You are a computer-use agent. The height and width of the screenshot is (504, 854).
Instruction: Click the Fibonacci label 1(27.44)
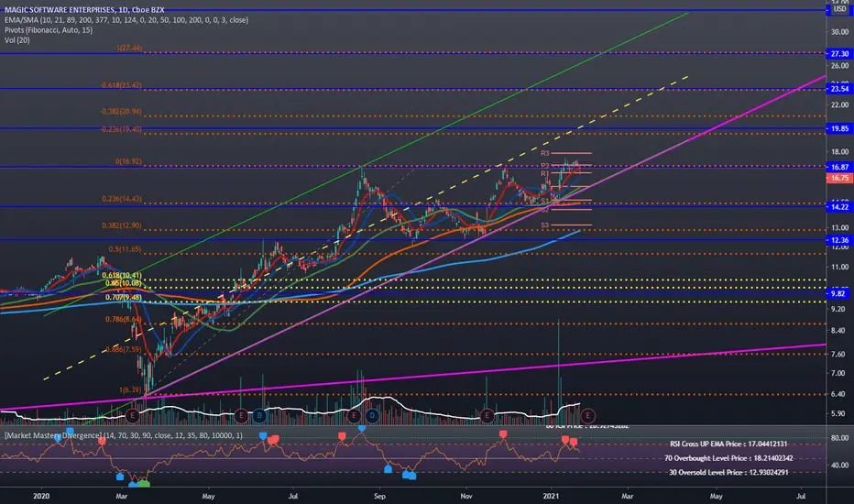[128, 48]
